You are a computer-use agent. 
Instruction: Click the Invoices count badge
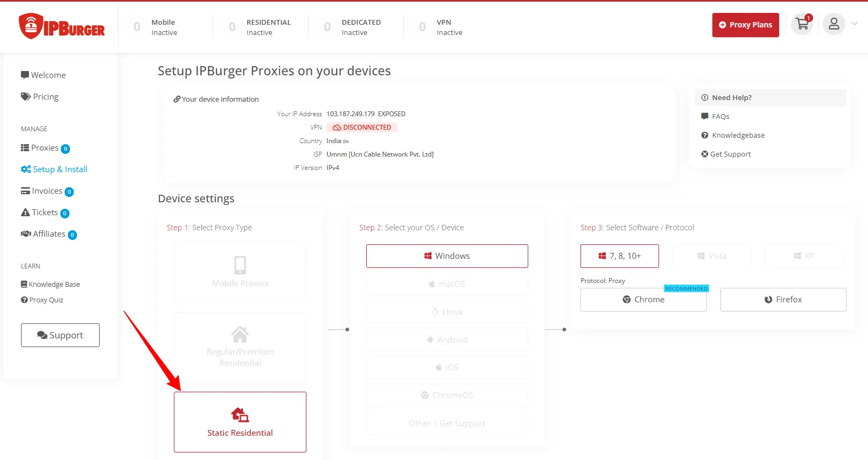69,192
